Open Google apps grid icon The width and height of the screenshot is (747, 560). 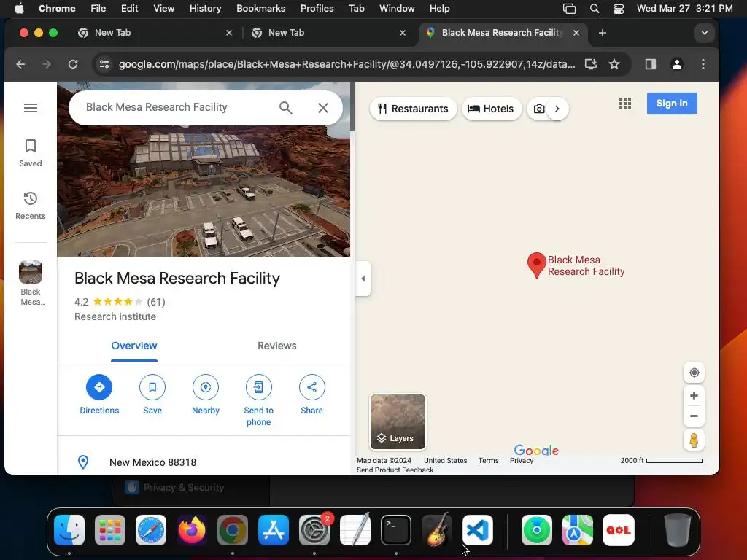pyautogui.click(x=625, y=104)
